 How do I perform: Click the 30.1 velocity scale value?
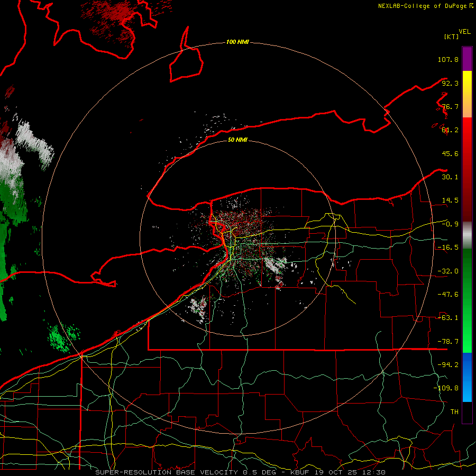(450, 177)
